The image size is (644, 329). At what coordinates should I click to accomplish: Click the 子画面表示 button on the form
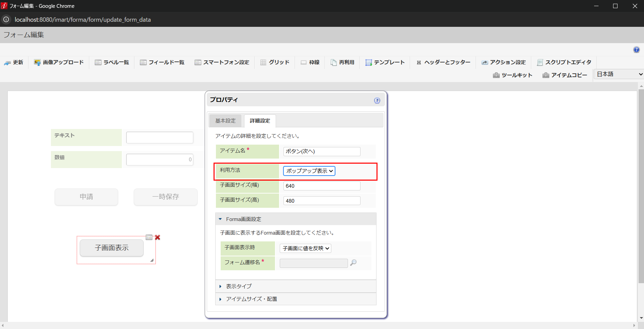click(111, 248)
